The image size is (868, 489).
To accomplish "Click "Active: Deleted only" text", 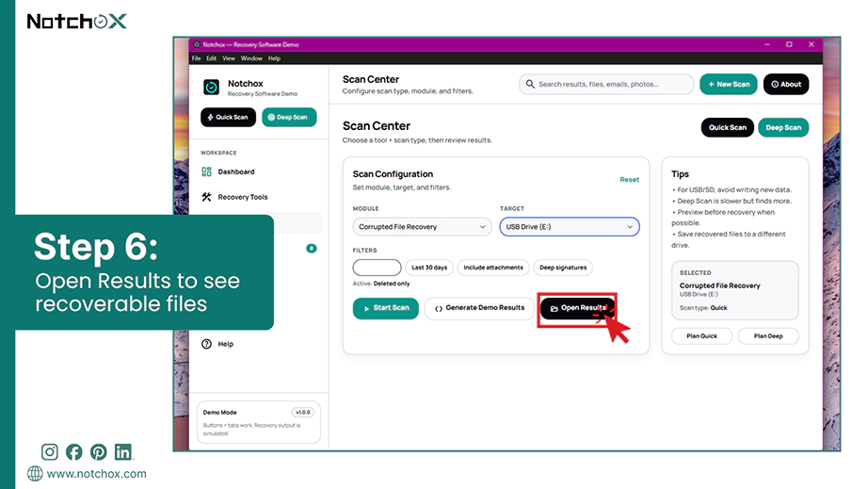I will pos(381,284).
